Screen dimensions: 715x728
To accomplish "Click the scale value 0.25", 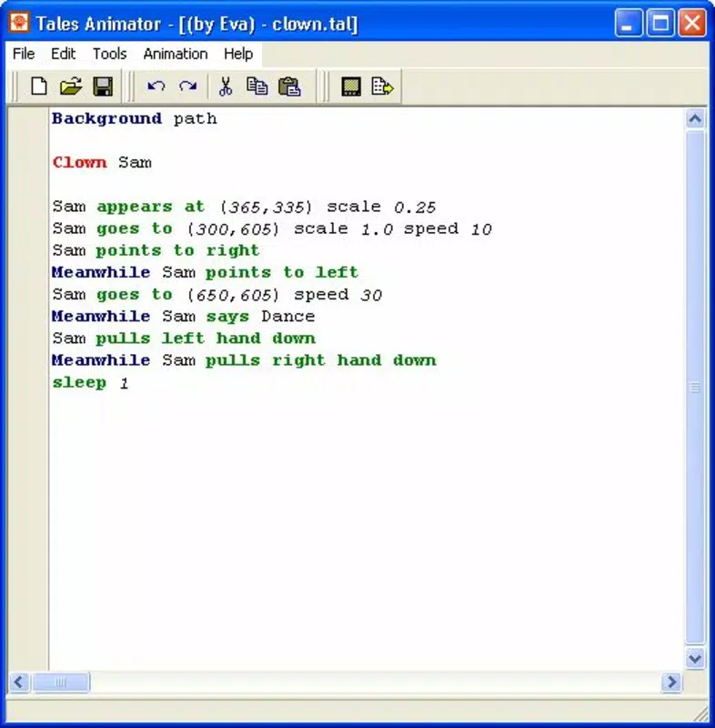I will [x=416, y=207].
